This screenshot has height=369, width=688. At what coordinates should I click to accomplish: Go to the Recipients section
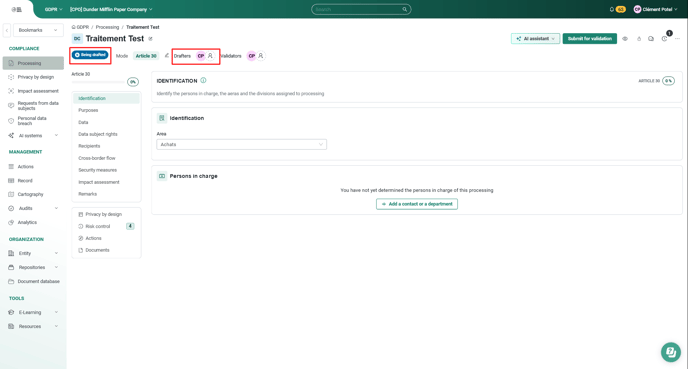pos(89,146)
